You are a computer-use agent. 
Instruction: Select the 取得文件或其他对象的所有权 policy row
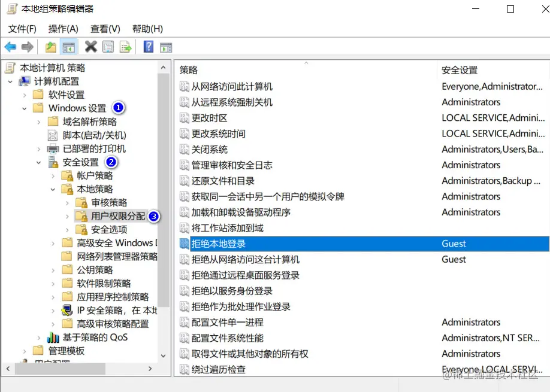[362, 354]
